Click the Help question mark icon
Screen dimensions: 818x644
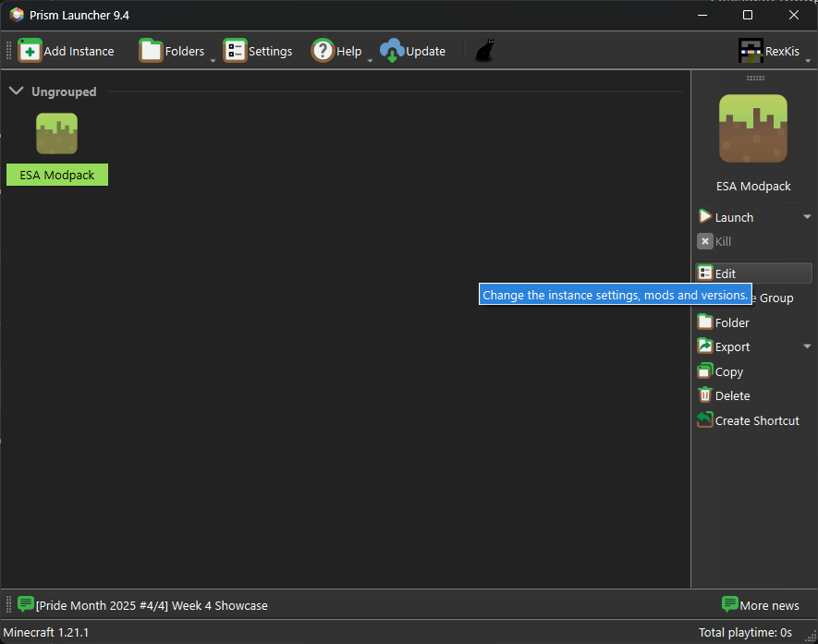click(x=323, y=51)
